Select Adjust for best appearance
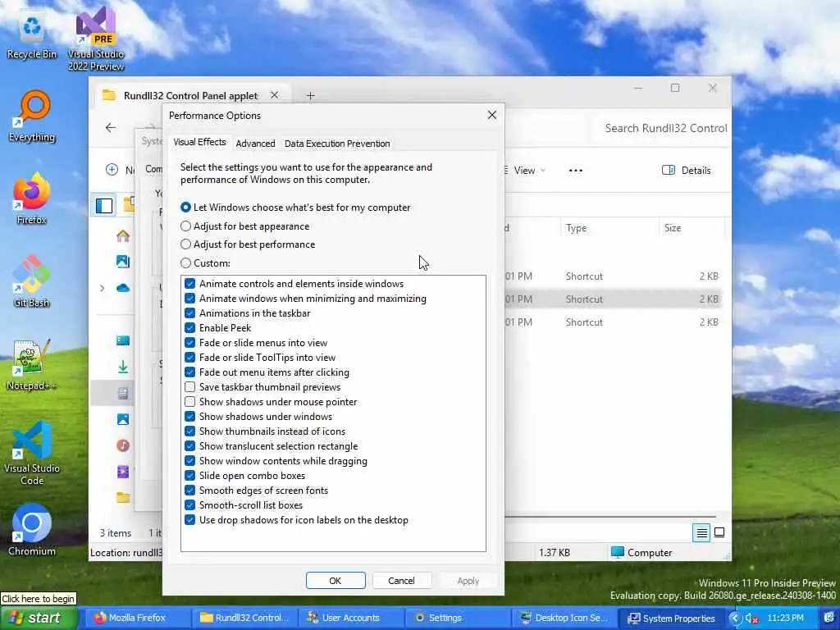The height and width of the screenshot is (630, 840). click(x=245, y=226)
